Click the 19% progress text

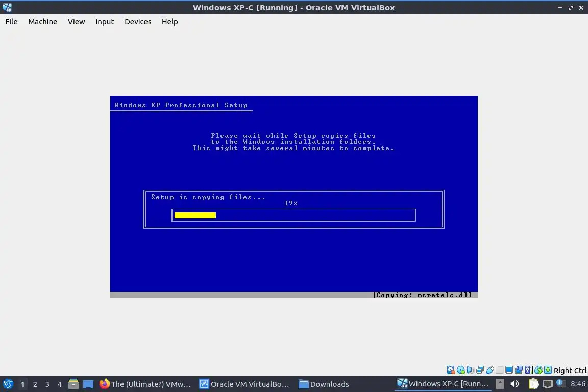point(290,203)
